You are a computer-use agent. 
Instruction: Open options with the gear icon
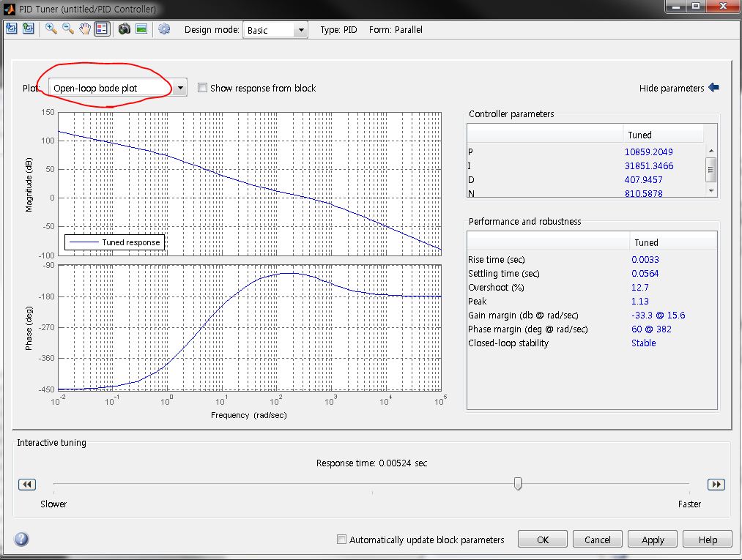164,29
